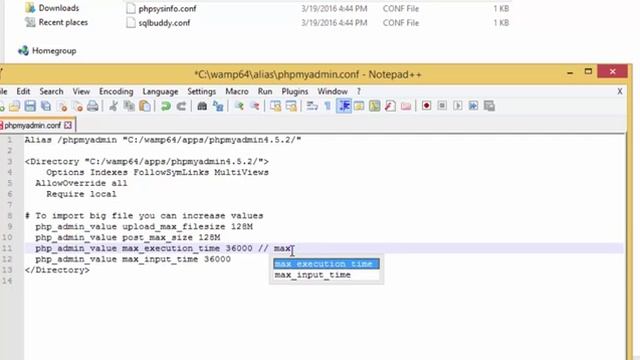
Task: Choose max_input_time from autocomplete list
Action: [x=327, y=275]
